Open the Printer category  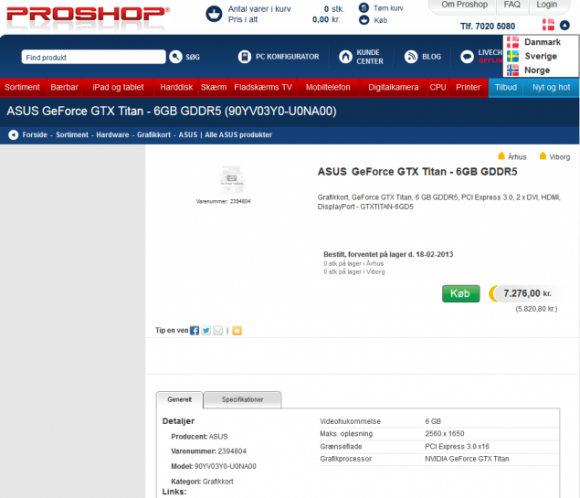pos(468,87)
